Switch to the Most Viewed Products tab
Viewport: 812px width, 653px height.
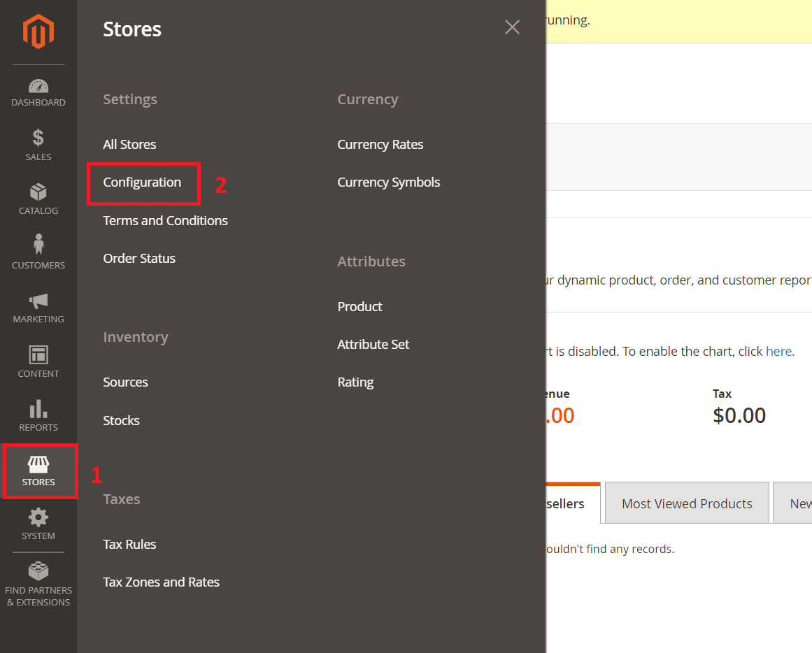pyautogui.click(x=686, y=503)
